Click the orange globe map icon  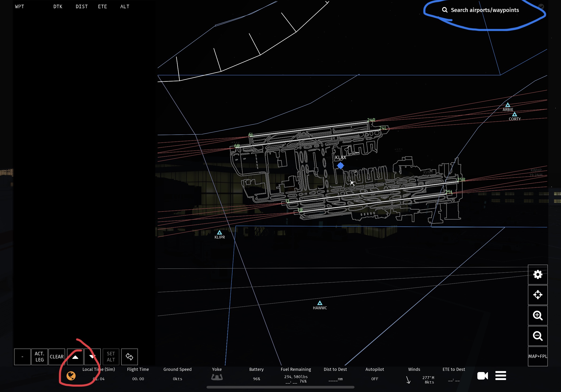(x=71, y=376)
